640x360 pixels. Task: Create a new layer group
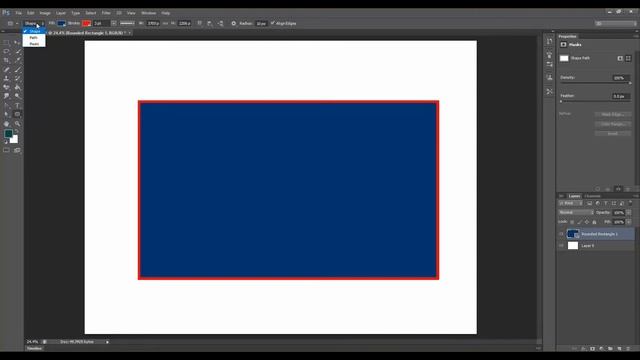(x=610, y=349)
